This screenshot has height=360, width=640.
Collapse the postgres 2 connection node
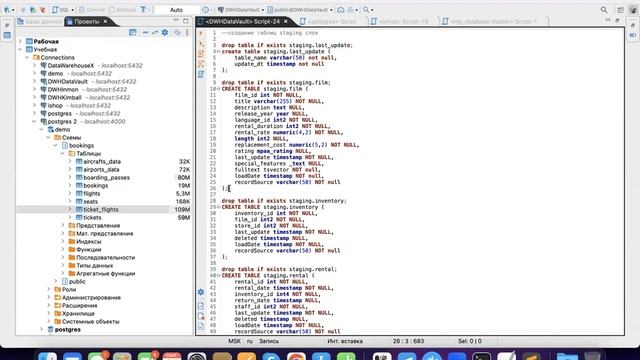click(35, 122)
